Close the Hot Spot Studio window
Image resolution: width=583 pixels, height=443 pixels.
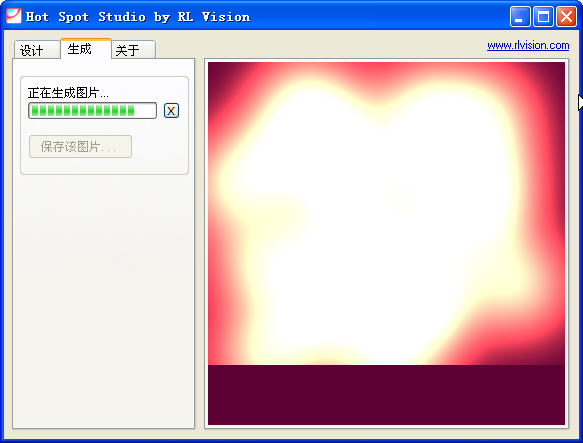[566, 17]
